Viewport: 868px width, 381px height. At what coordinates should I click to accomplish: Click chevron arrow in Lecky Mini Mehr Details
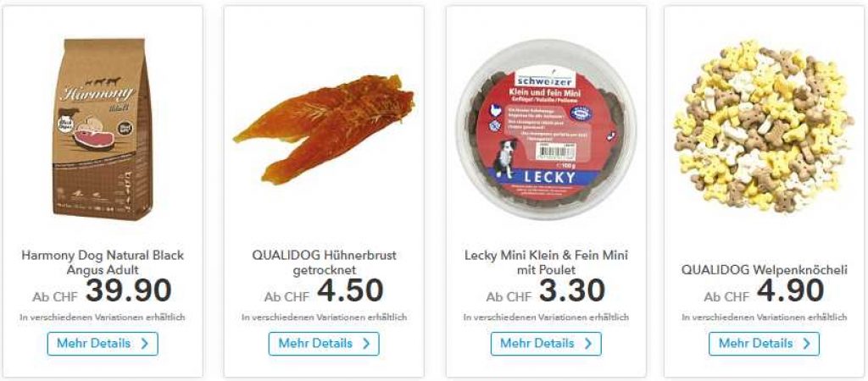(x=588, y=344)
